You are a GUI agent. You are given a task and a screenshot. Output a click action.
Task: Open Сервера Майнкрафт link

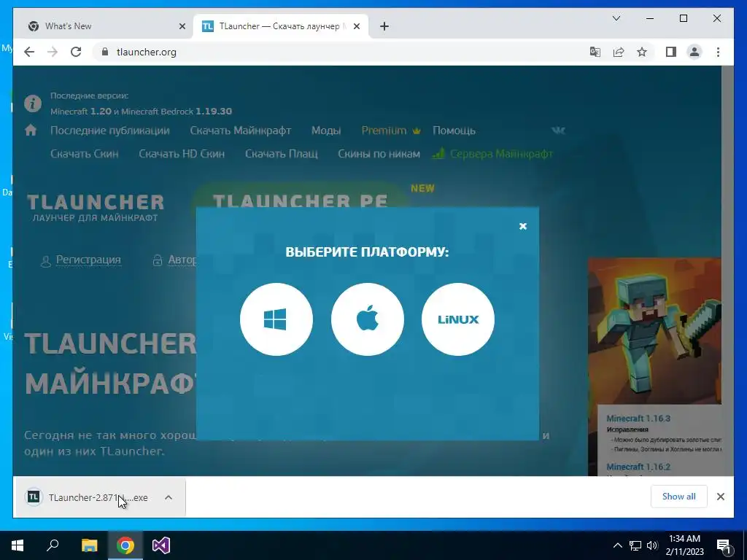tap(492, 154)
